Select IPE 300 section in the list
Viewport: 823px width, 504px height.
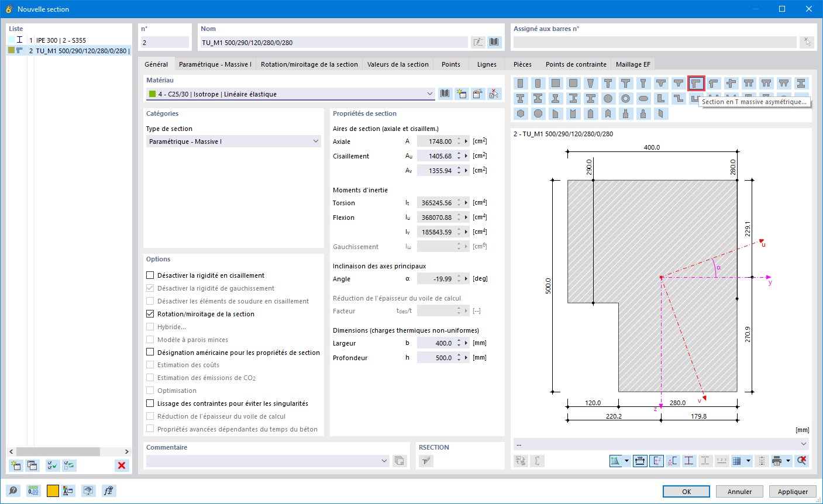[x=69, y=40]
